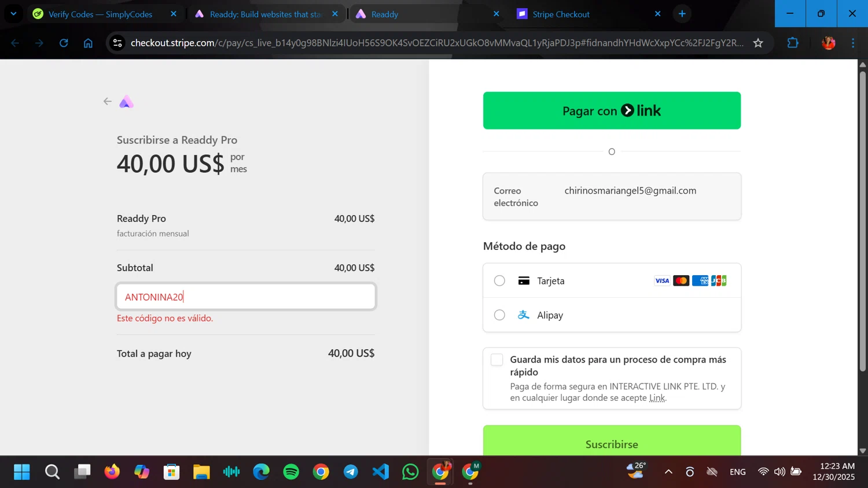Open Microsoft Store from taskbar
Screen dimensions: 868x488
[172, 472]
